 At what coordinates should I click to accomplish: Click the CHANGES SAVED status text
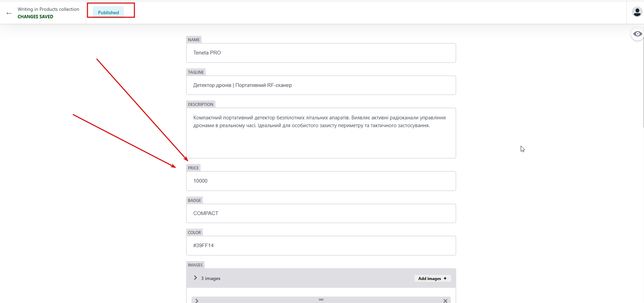35,17
